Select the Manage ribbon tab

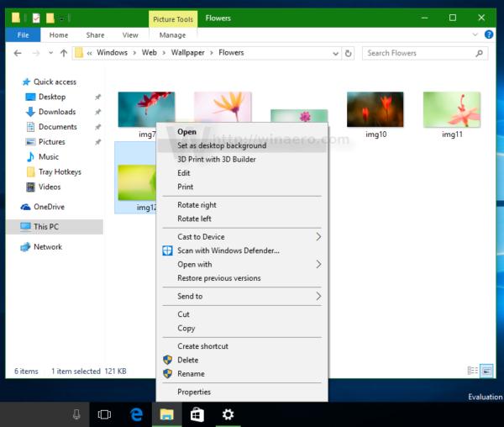tap(172, 35)
